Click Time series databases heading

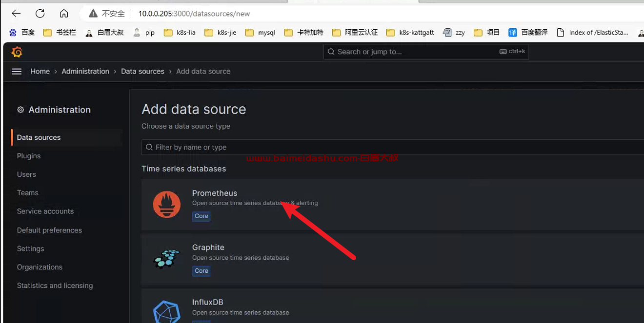(x=184, y=169)
